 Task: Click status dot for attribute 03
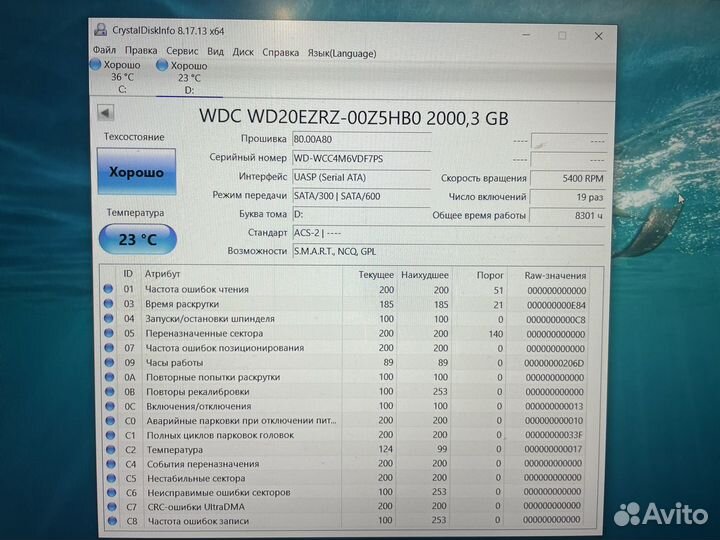108,304
